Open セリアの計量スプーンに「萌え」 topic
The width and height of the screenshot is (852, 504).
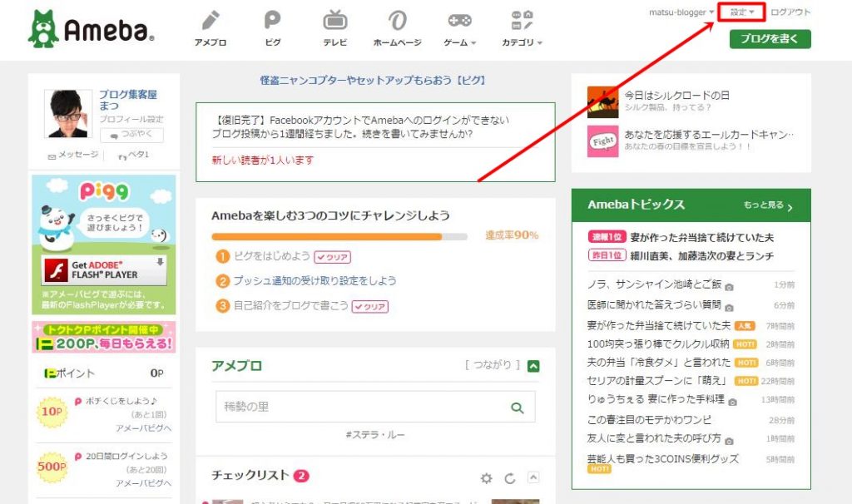pyautogui.click(x=657, y=380)
